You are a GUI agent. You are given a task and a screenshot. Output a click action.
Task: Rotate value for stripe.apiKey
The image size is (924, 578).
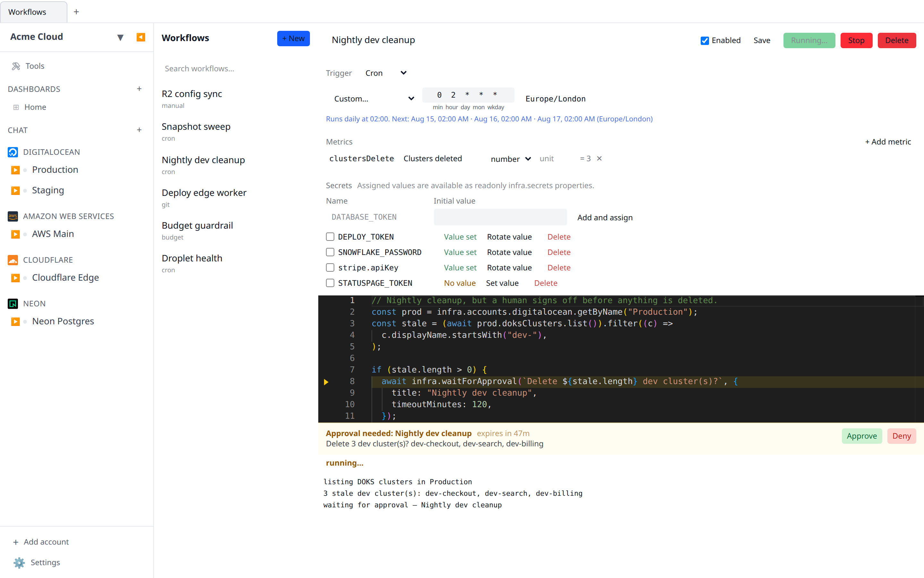pyautogui.click(x=509, y=267)
